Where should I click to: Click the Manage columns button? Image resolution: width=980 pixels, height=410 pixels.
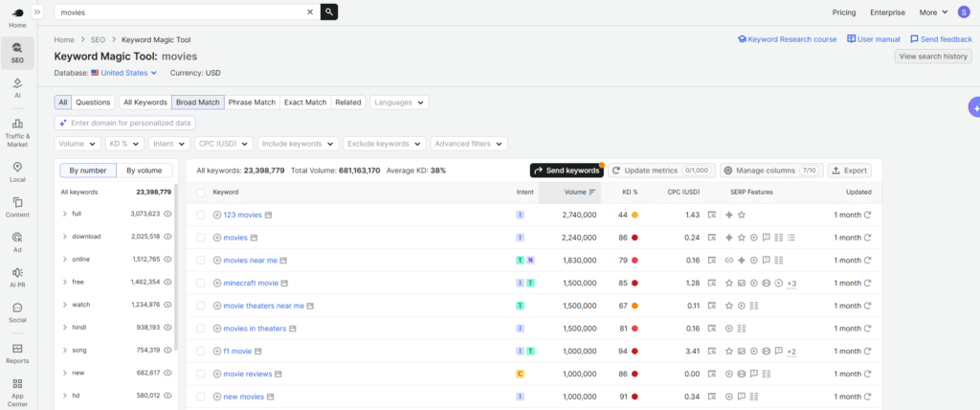pos(773,171)
